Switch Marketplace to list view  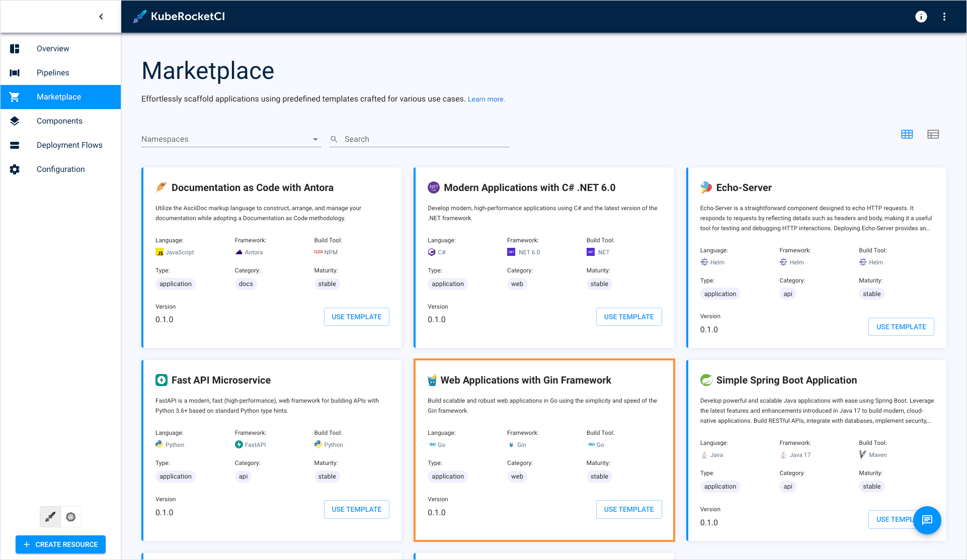[933, 134]
